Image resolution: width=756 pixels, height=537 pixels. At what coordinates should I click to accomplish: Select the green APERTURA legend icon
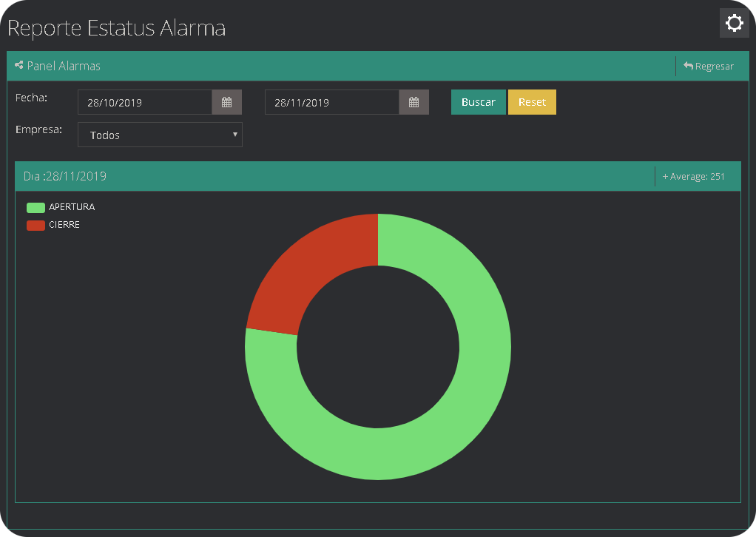point(34,207)
